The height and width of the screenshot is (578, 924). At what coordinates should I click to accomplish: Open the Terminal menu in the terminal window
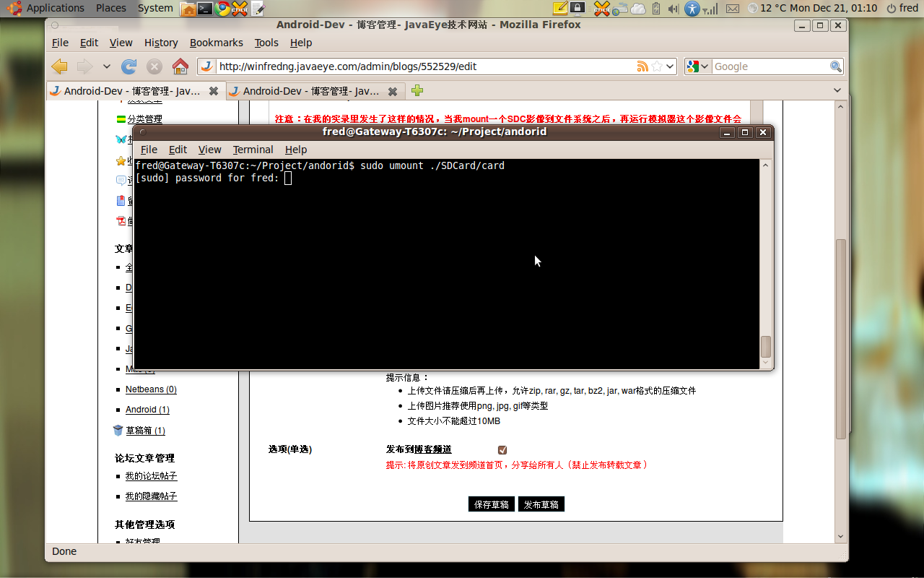tap(253, 150)
